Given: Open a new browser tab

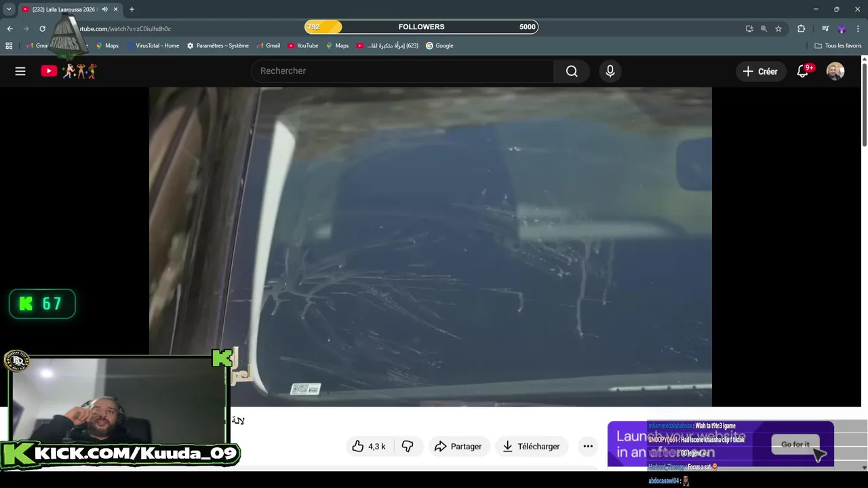Looking at the screenshot, I should coord(132,9).
